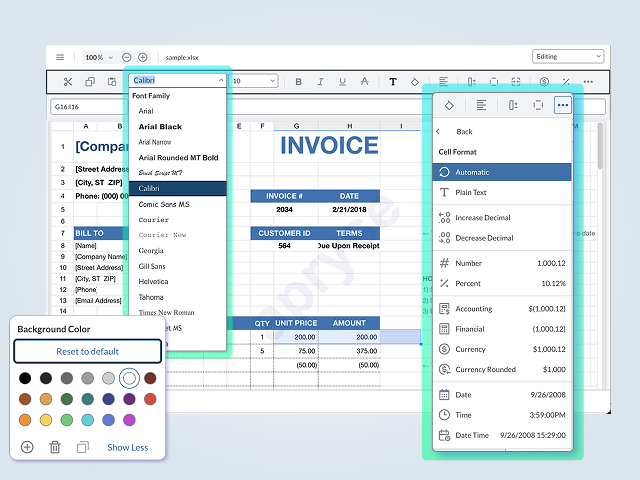The image size is (640, 480).
Task: Click the zoom out minus icon
Action: [127, 57]
